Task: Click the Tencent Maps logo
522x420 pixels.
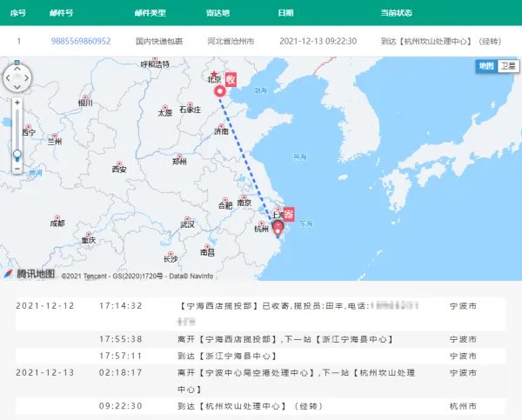Action: 30,274
